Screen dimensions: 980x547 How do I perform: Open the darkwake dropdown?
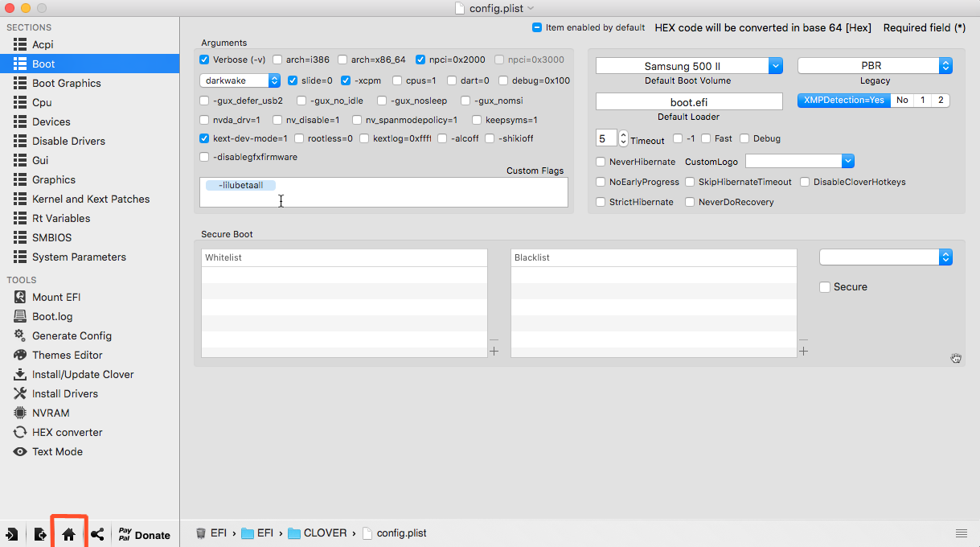(x=240, y=80)
